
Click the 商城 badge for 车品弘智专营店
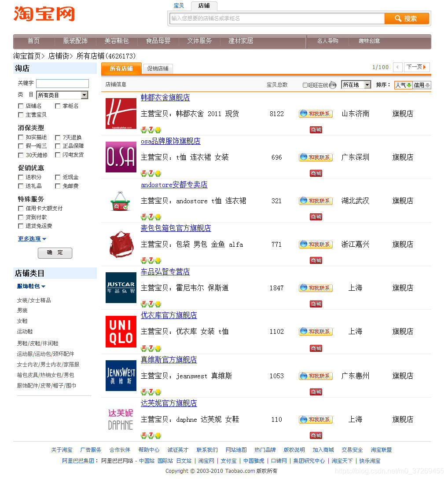click(316, 304)
